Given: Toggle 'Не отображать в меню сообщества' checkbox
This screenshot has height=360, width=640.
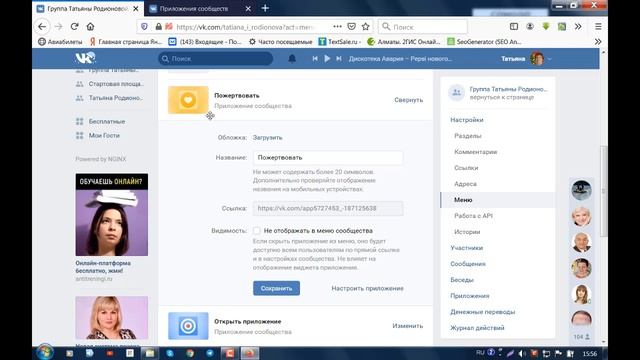Looking at the screenshot, I should [257, 231].
